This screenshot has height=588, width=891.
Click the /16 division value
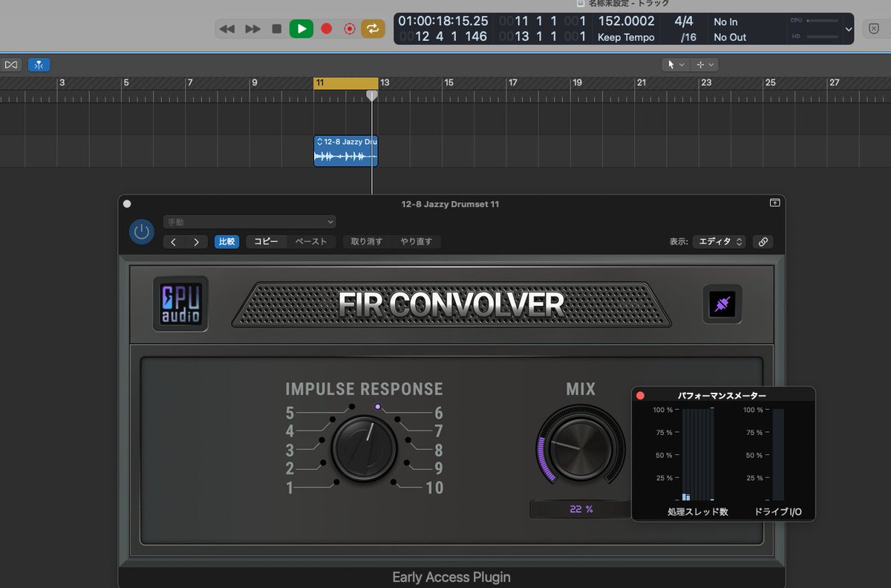688,37
